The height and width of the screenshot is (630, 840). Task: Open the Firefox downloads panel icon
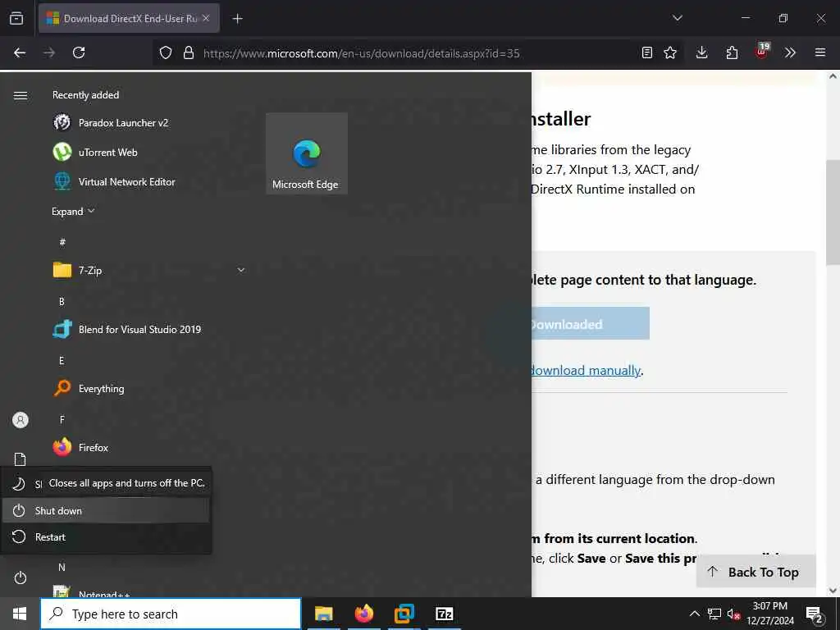coord(702,52)
